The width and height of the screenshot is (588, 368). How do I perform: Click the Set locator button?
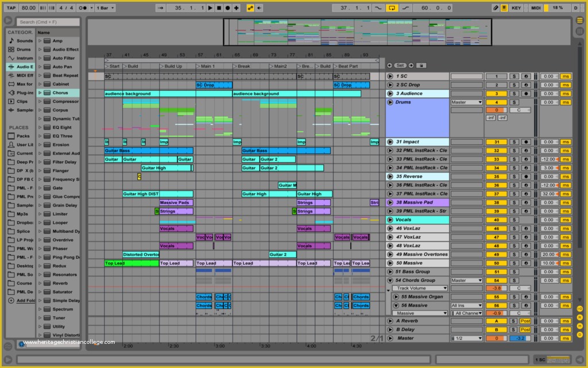(x=400, y=66)
